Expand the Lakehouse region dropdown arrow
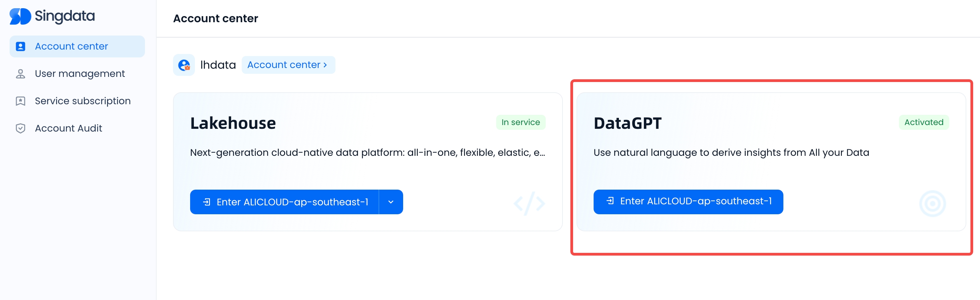The width and height of the screenshot is (980, 300). [x=391, y=202]
